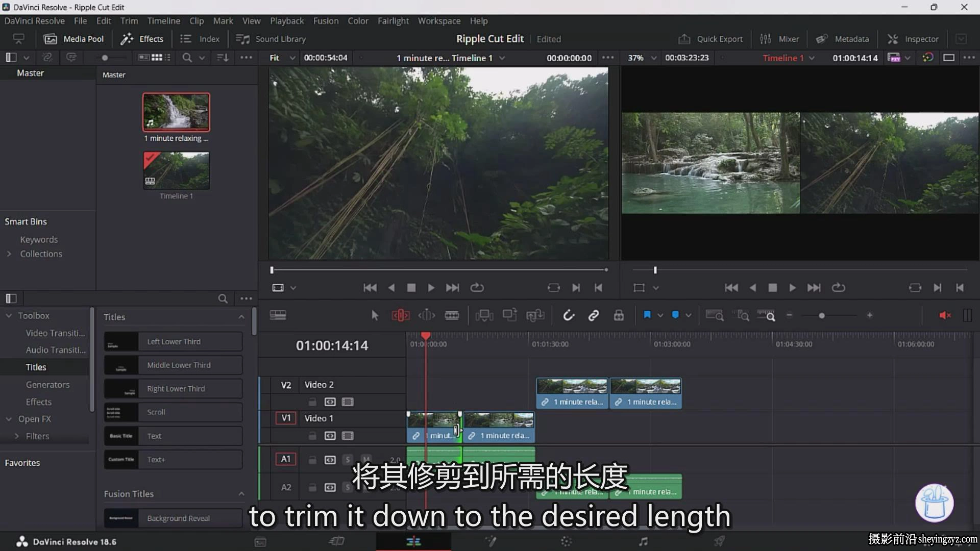Click Quick Export
This screenshot has height=551, width=980.
tap(710, 39)
